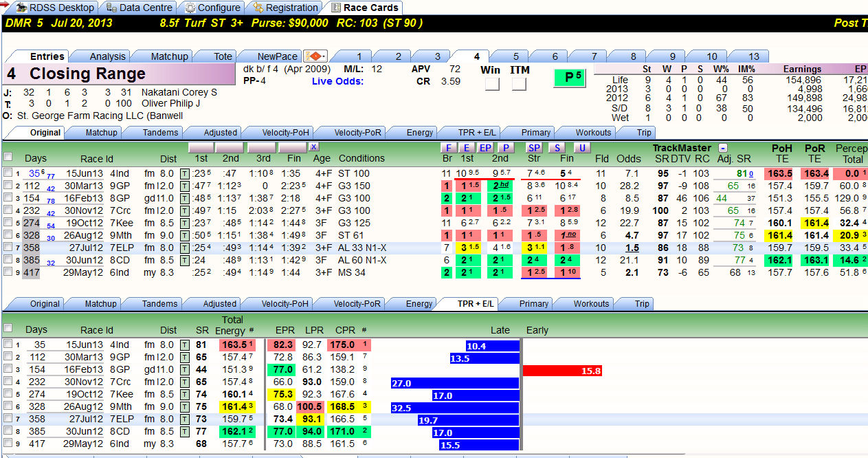Click the green P5 button
Viewport: 868px width, 458px height.
[570, 78]
